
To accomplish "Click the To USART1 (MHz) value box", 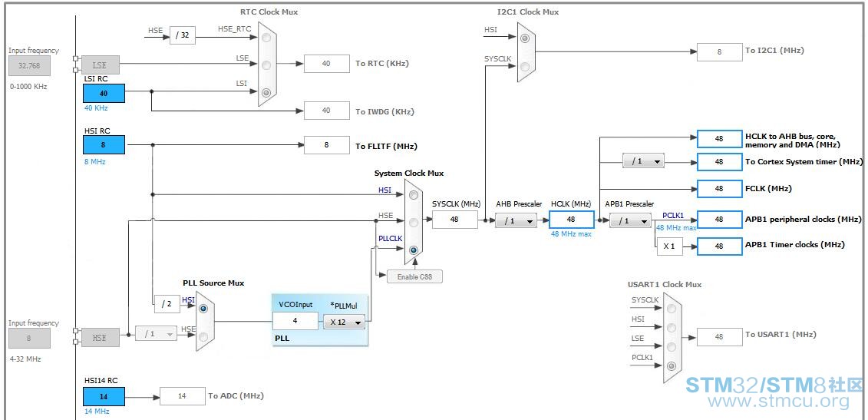I will 719,336.
